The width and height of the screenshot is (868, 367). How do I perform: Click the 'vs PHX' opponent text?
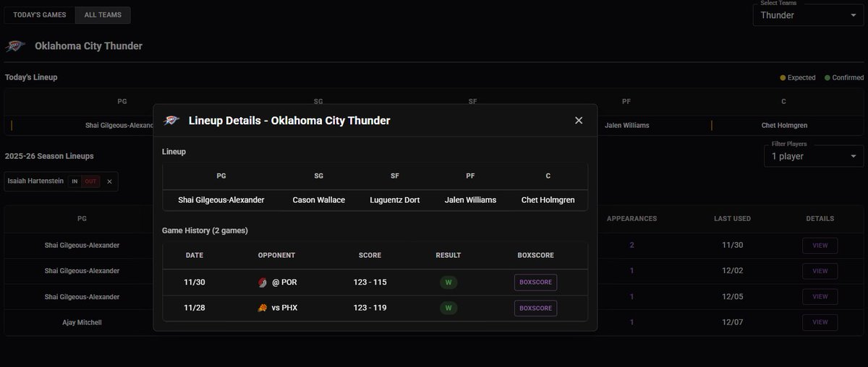(284, 308)
